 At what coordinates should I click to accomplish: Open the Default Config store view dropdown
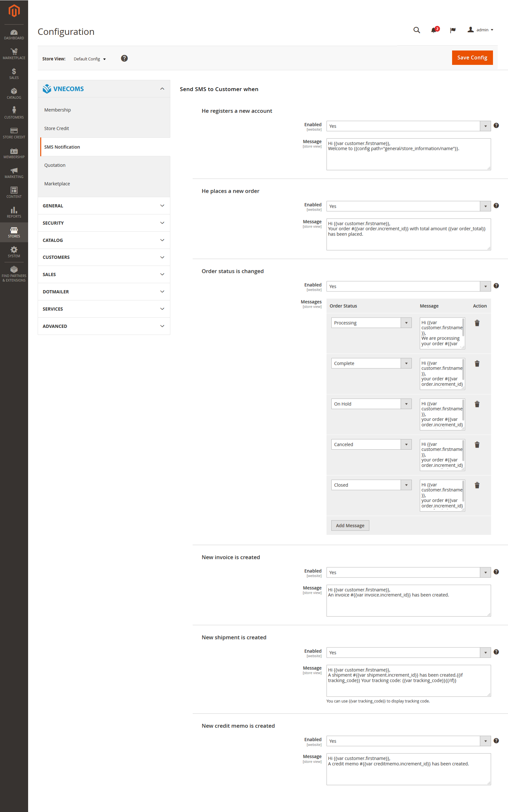point(90,59)
